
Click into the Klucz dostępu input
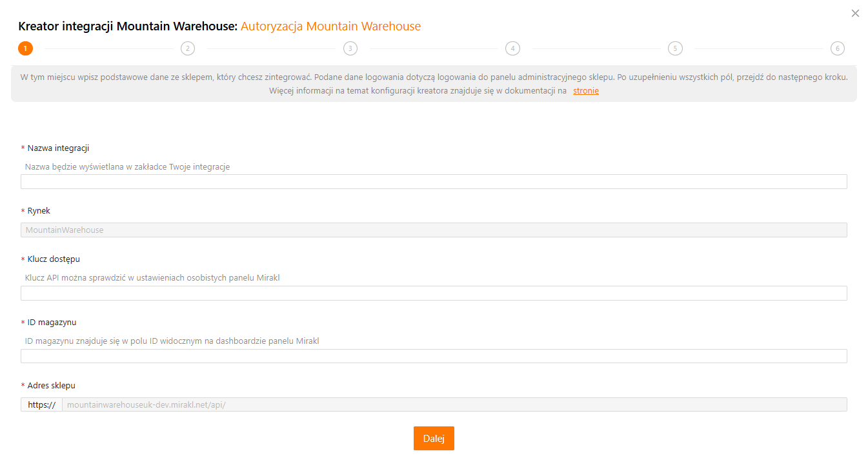click(x=434, y=294)
